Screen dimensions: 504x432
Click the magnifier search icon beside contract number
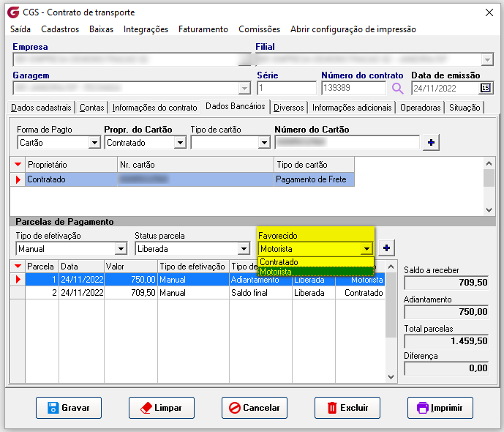(397, 88)
